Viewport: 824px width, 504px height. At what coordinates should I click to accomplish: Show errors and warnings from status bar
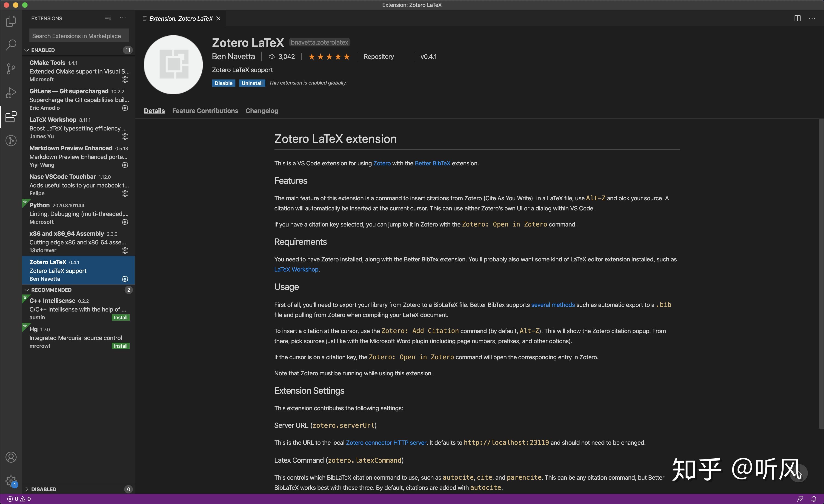point(19,499)
